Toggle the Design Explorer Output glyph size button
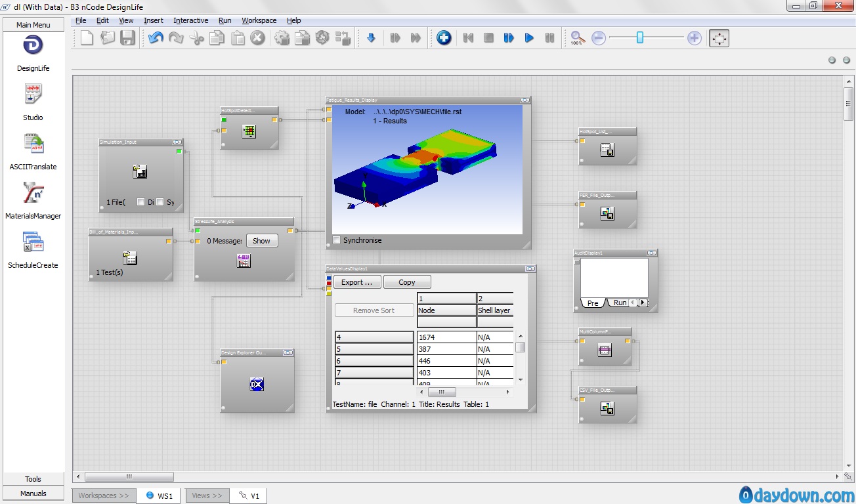 (288, 352)
